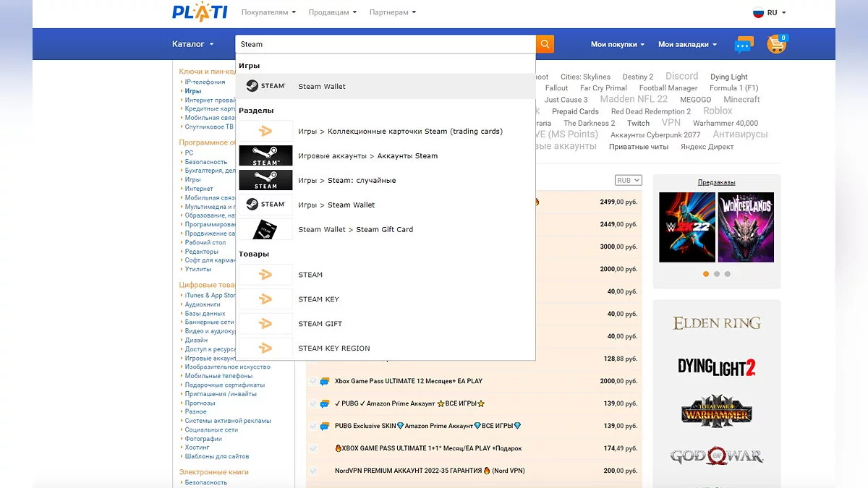Open the shopping cart icon

[x=777, y=44]
